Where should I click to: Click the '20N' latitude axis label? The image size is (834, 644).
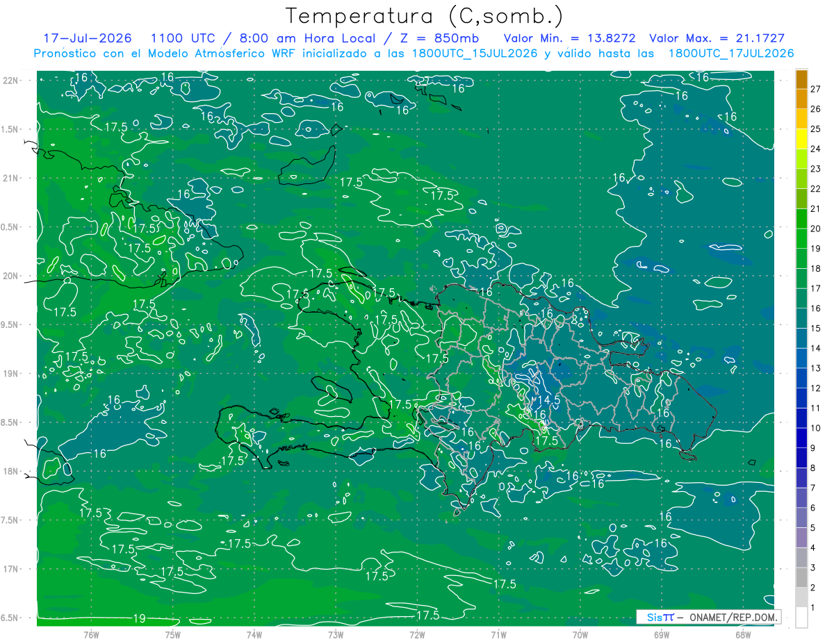(10, 276)
